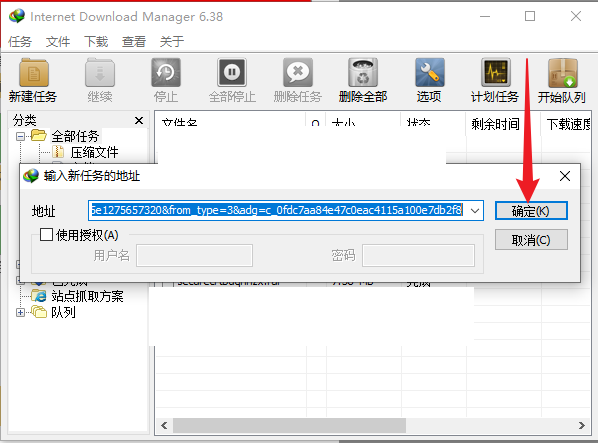Open the 下载 menu
Screen dimensions: 598x443
tap(96, 41)
